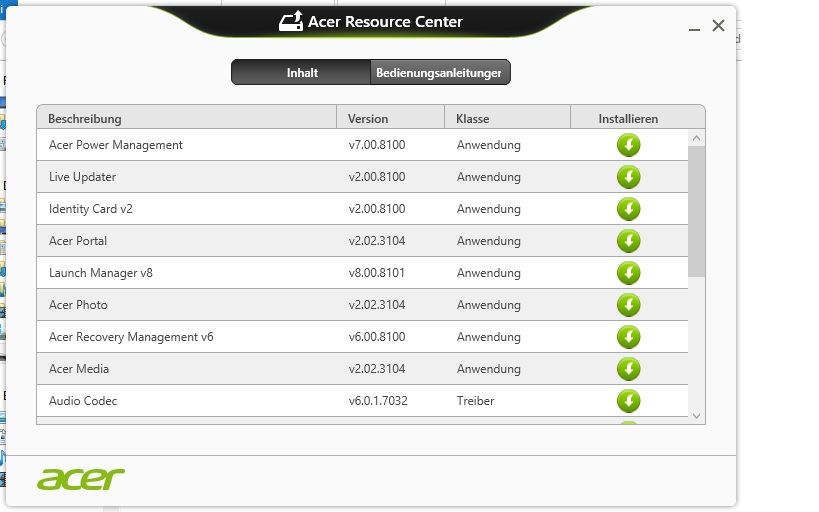Image resolution: width=819 pixels, height=512 pixels.
Task: Click the Treiber class cell
Action: tap(475, 401)
